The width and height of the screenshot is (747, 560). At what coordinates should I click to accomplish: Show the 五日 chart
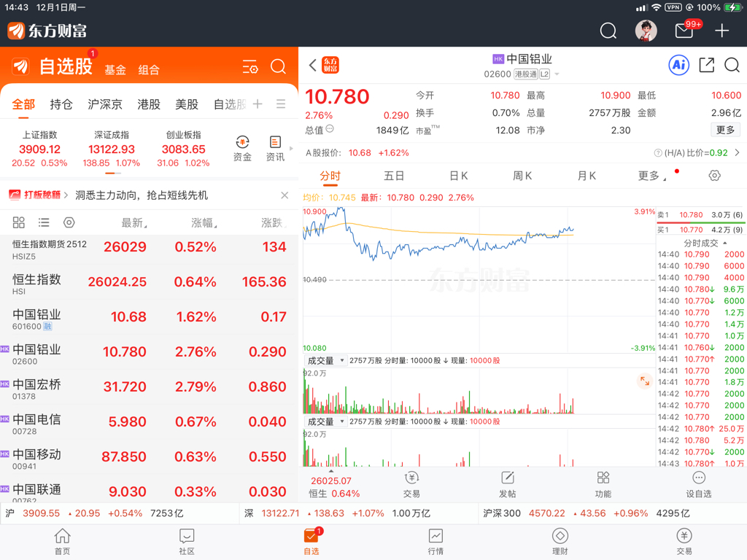pos(394,176)
